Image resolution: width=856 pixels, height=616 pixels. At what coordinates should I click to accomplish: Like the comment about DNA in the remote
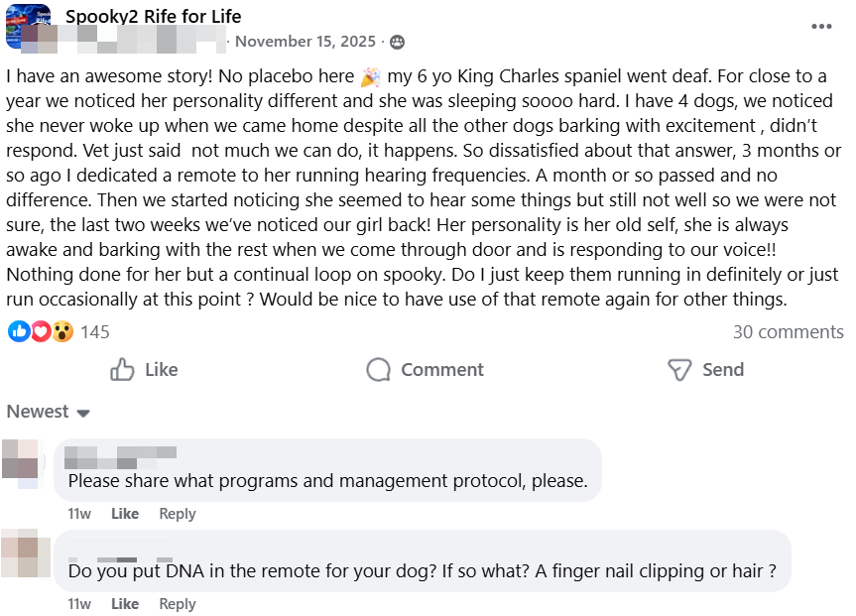(125, 604)
